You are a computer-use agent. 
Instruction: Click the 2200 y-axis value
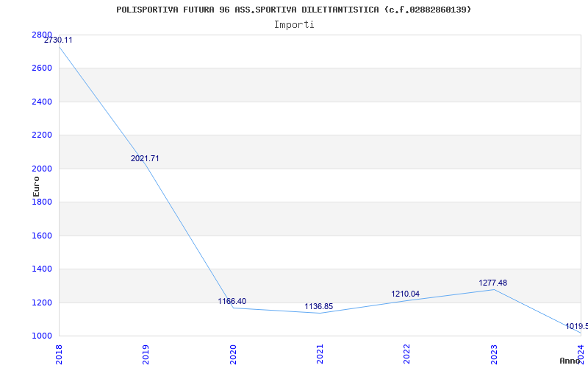(42, 135)
